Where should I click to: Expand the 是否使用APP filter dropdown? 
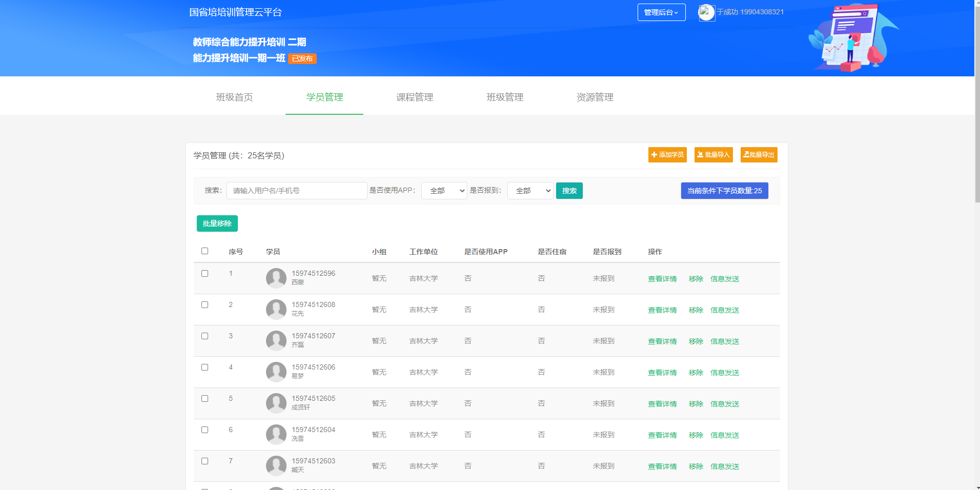pyautogui.click(x=444, y=191)
